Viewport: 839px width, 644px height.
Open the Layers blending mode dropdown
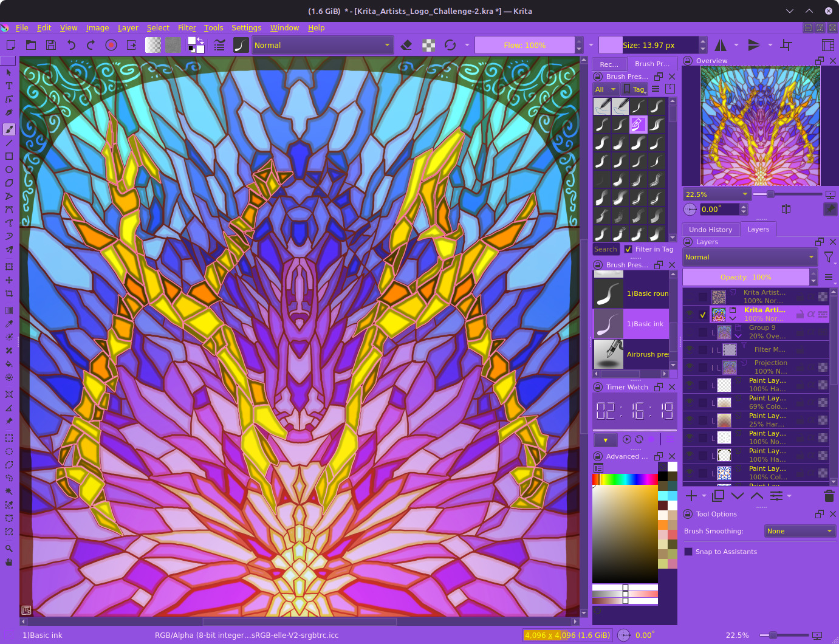tap(749, 257)
